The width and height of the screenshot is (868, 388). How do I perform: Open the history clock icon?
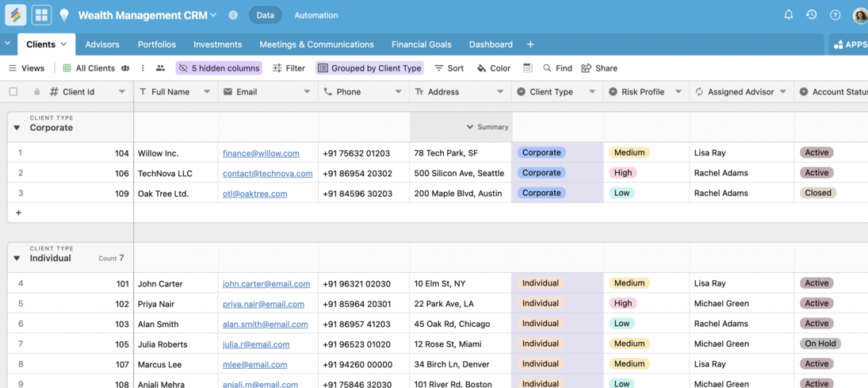coord(811,15)
